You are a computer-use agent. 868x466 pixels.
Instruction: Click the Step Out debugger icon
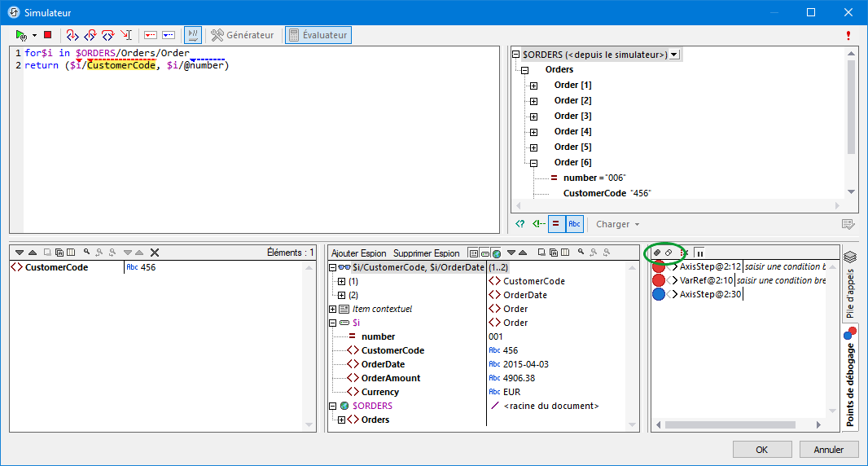tap(108, 35)
